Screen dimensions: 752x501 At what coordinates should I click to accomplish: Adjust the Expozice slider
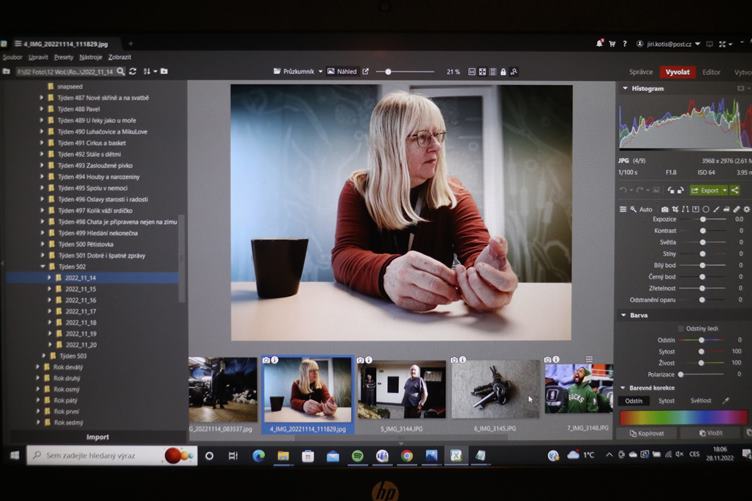click(x=704, y=219)
